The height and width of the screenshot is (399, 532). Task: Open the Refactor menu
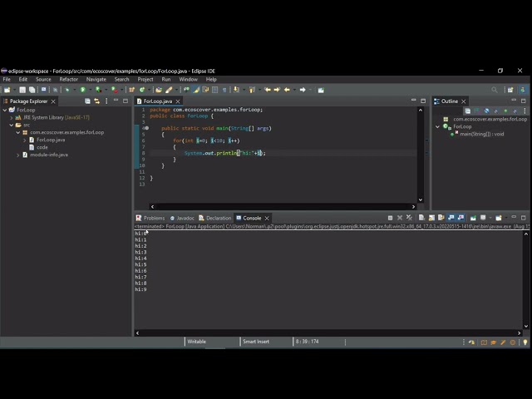pos(68,80)
